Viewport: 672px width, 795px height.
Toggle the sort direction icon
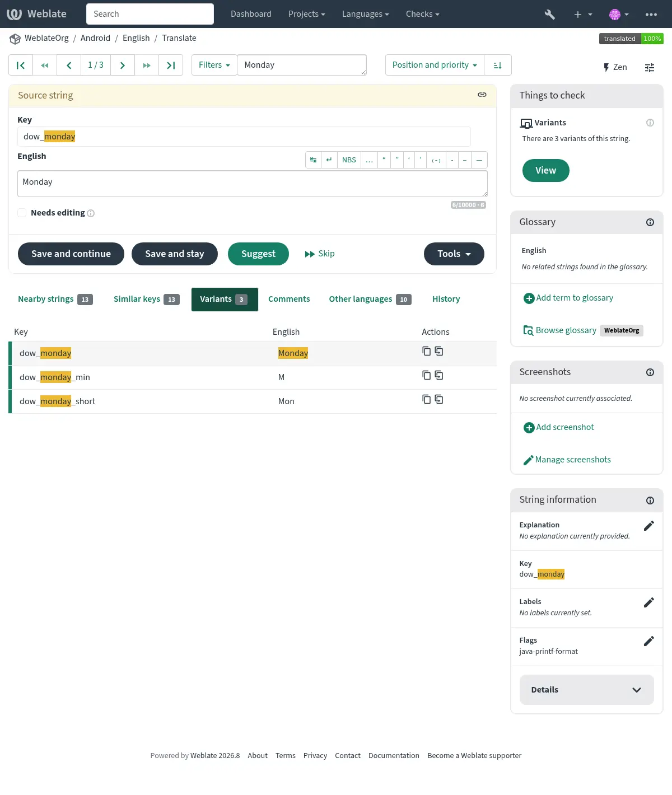497,65
